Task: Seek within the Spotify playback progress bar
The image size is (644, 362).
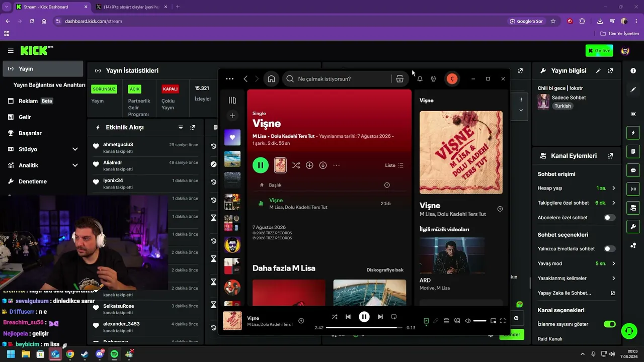Action: (x=364, y=328)
